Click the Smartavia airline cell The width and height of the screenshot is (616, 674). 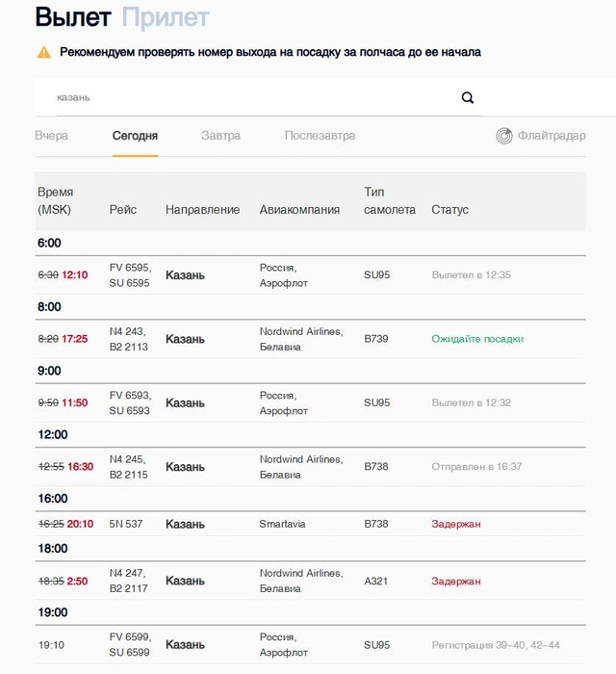(x=282, y=524)
